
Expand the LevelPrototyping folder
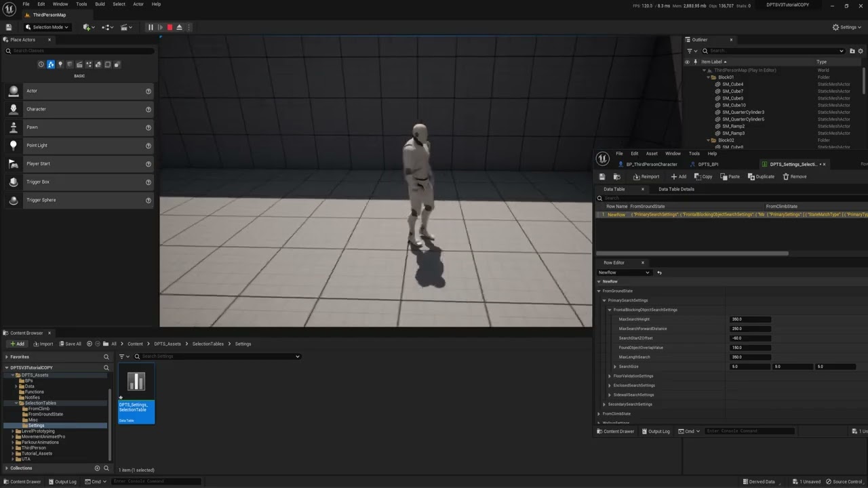tap(13, 431)
